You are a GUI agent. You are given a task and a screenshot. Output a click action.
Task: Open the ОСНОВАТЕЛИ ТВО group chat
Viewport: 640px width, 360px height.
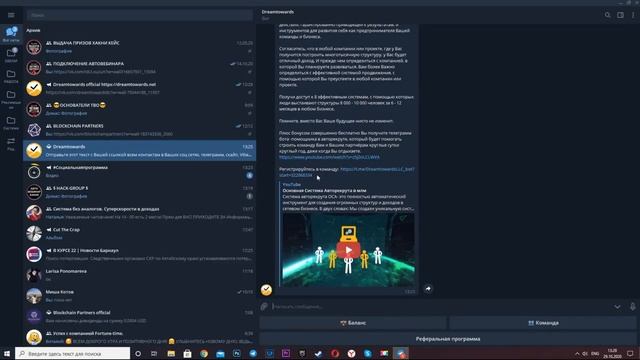pos(140,109)
